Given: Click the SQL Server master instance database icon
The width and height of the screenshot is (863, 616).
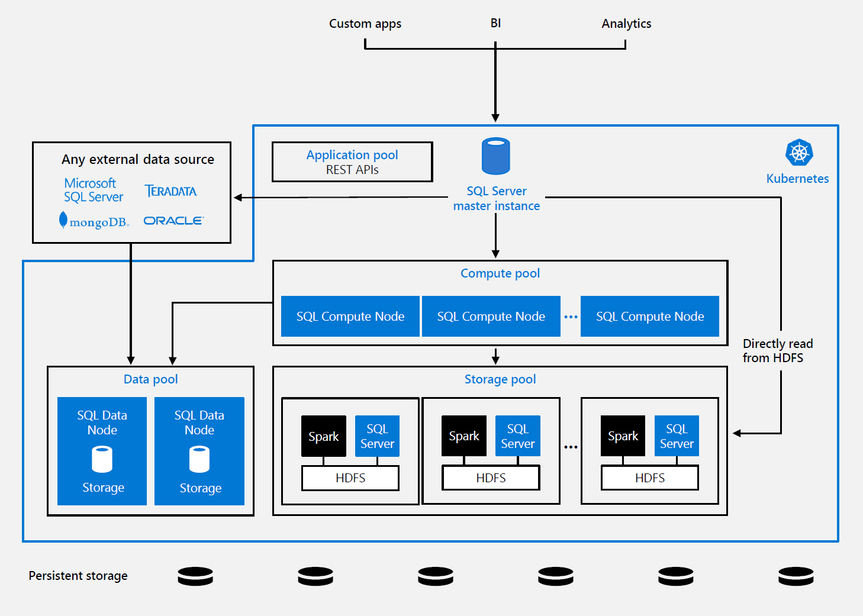Looking at the screenshot, I should 495,156.
